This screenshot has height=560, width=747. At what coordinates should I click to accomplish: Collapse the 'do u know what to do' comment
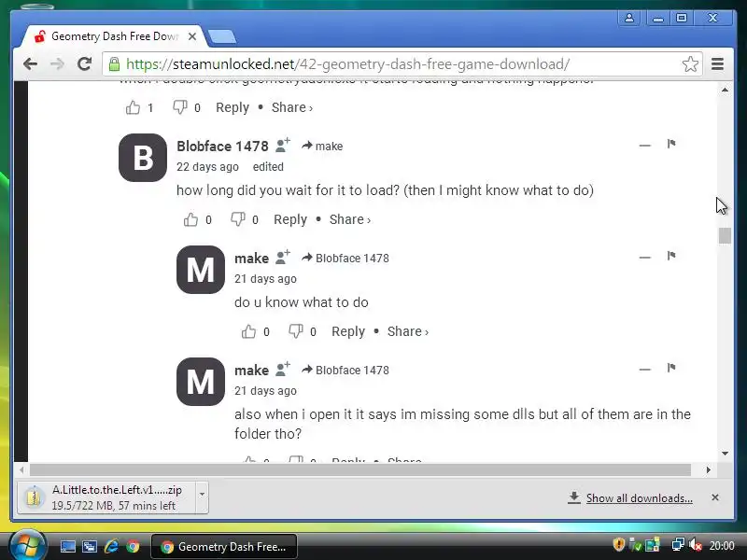(644, 258)
